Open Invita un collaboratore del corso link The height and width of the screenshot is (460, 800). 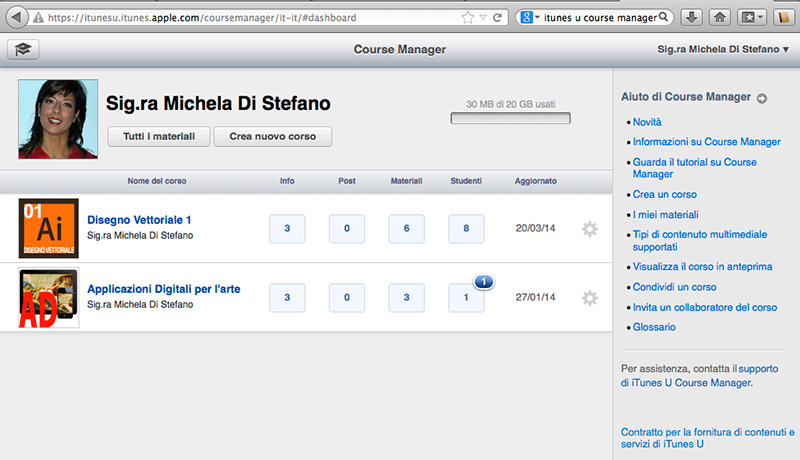click(x=705, y=308)
